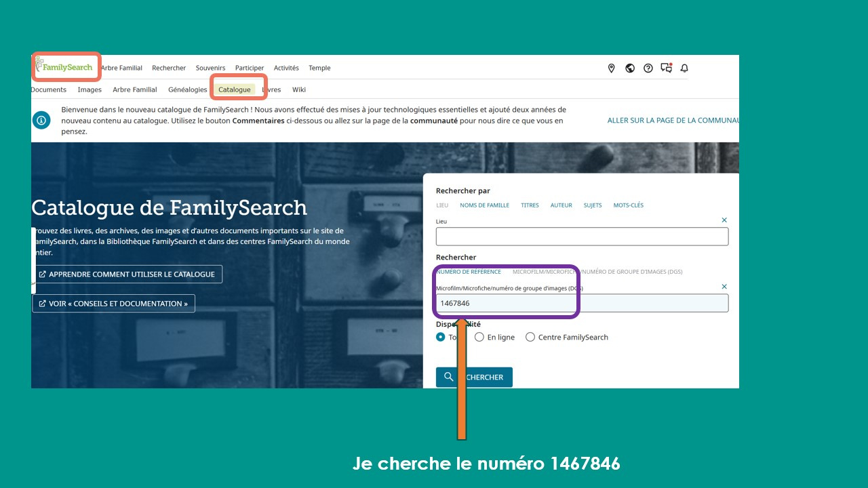Select the TITRES search tab
This screenshot has width=868, height=488.
click(530, 205)
